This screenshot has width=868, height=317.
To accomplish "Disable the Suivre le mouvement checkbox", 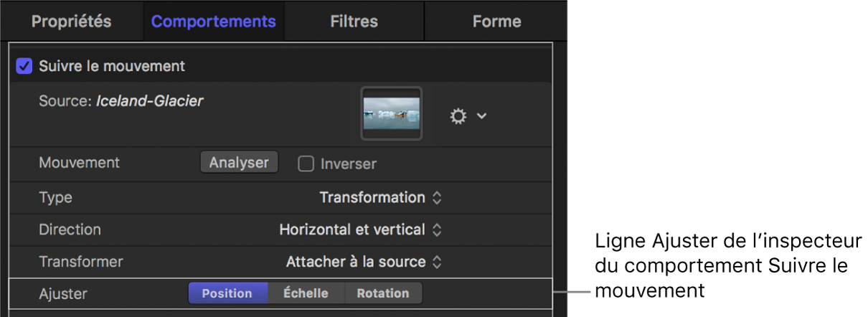I will [24, 67].
